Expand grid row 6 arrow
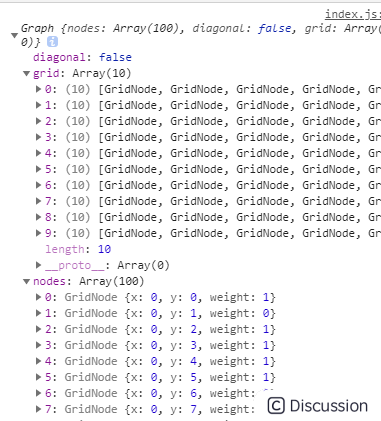The height and width of the screenshot is (421, 381). (39, 185)
